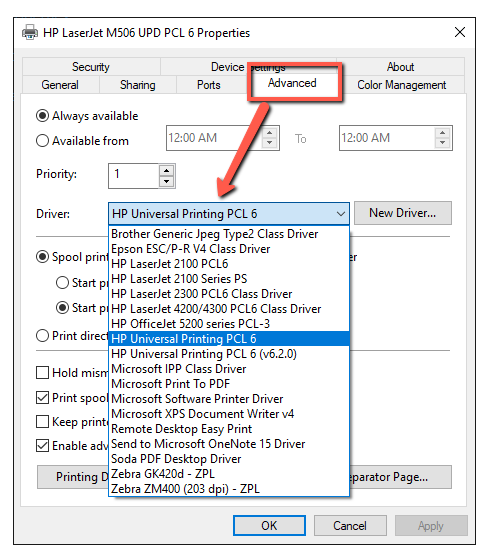Choose Epson ESC/P-R V4 Class Driver
Image resolution: width=492 pixels, height=558 pixels.
coord(229,249)
